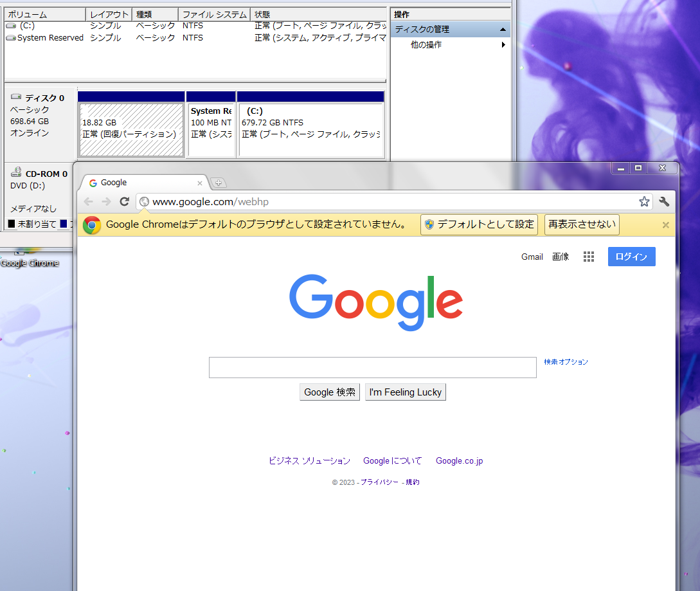Bookmark page with the star icon
Screen dimensions: 700x591
(643, 202)
